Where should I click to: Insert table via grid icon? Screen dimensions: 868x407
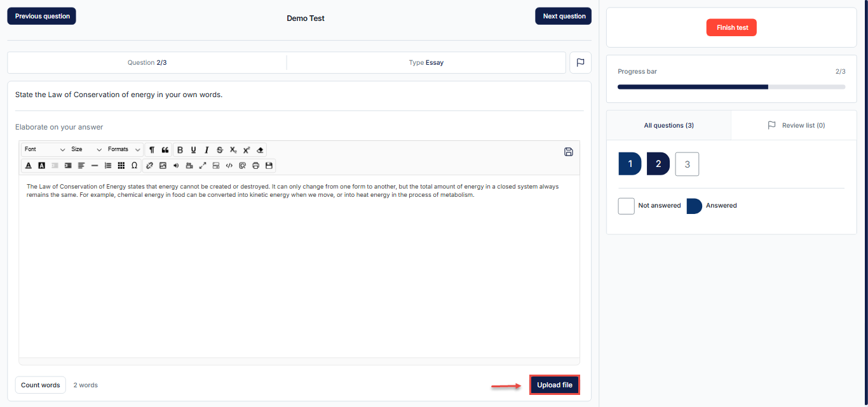click(121, 165)
